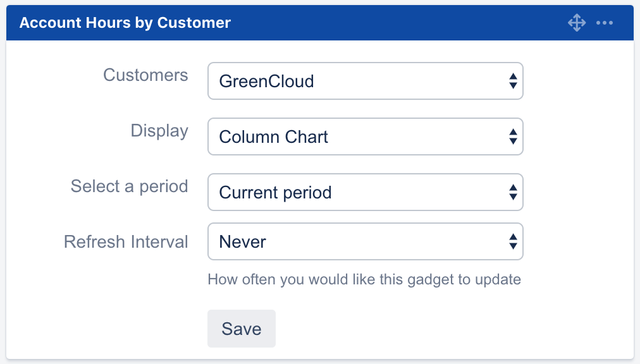
Task: Click the move gadget crosshair icon
Action: (x=576, y=23)
